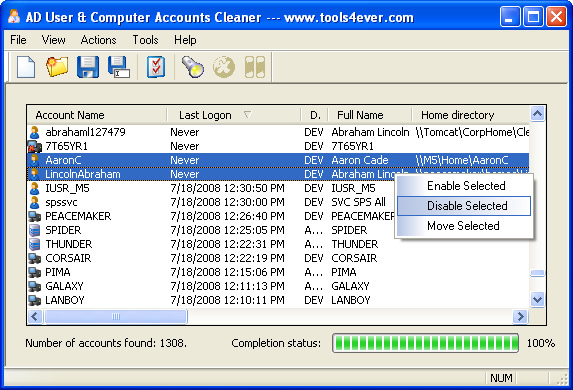573x390 pixels.
Task: Click the green completion progress bar
Action: 425,343
